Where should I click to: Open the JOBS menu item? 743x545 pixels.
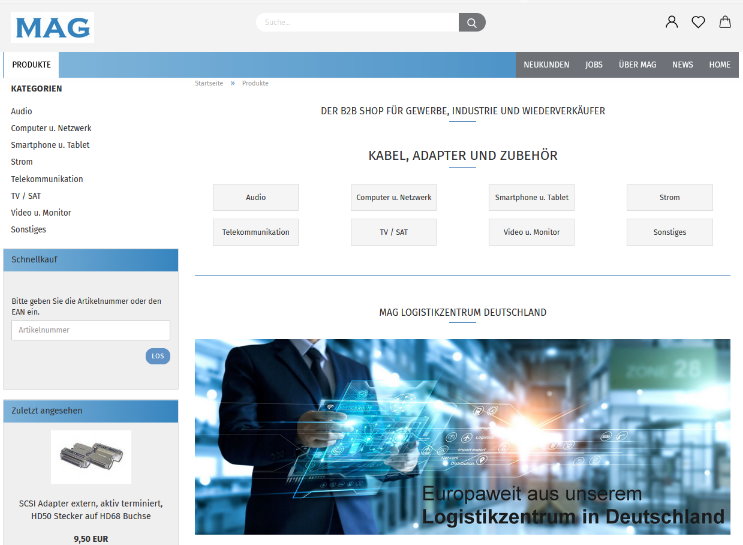594,64
